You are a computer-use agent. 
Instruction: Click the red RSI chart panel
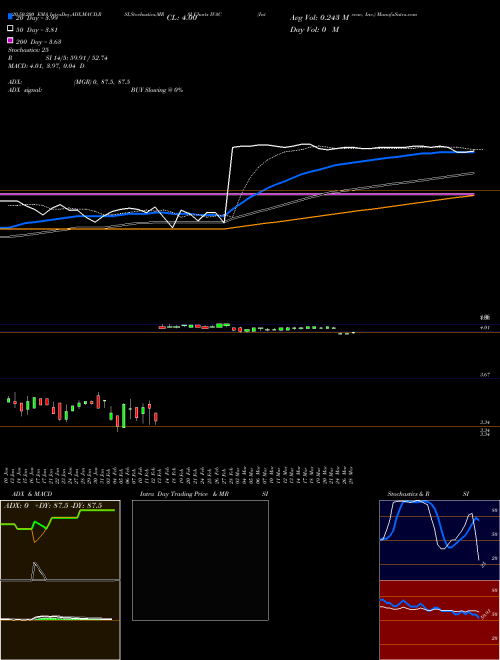coord(439,620)
